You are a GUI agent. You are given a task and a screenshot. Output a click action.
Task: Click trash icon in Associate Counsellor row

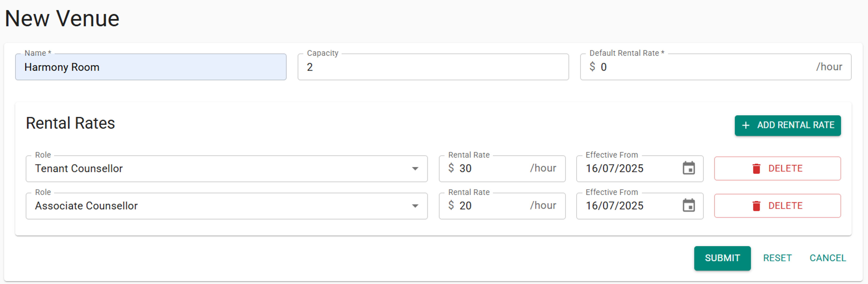click(756, 206)
